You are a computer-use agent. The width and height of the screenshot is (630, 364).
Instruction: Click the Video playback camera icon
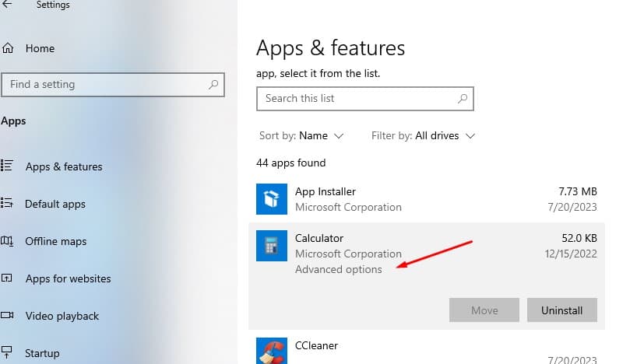click(x=7, y=315)
